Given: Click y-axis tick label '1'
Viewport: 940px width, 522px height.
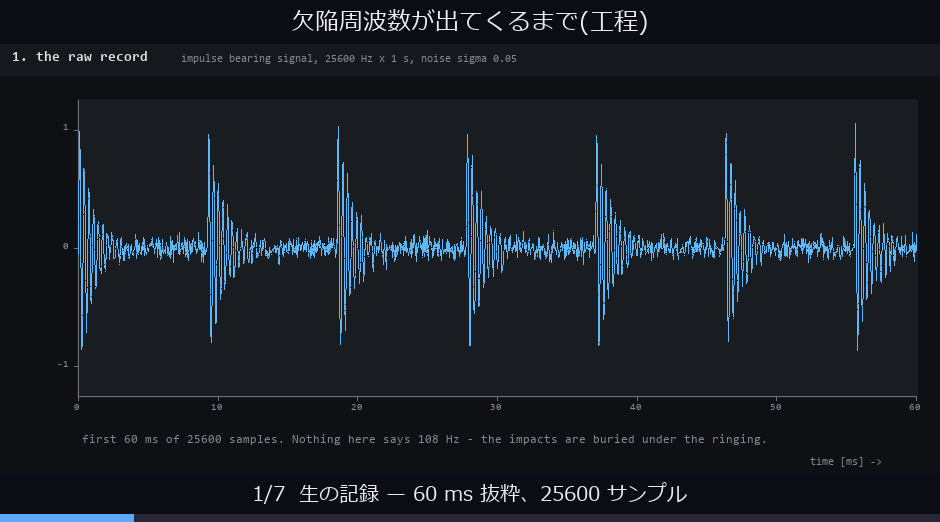Looking at the screenshot, I should click(66, 128).
